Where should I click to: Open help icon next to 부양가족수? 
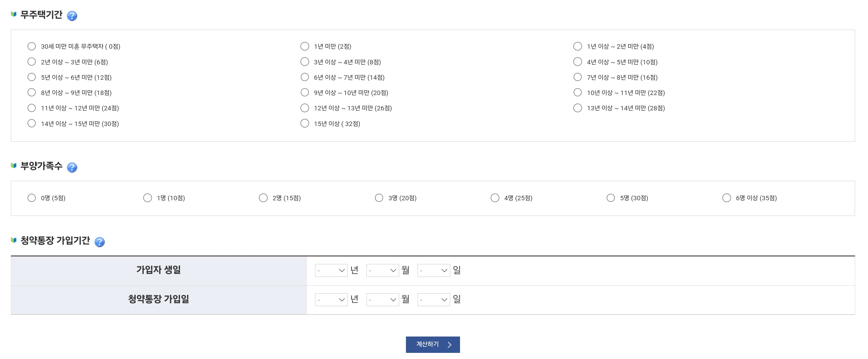click(72, 167)
